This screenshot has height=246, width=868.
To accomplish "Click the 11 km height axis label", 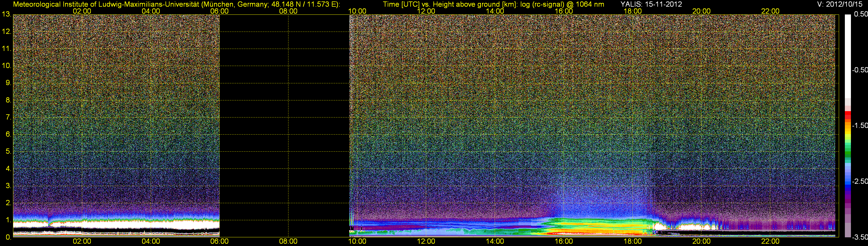I will (x=6, y=49).
